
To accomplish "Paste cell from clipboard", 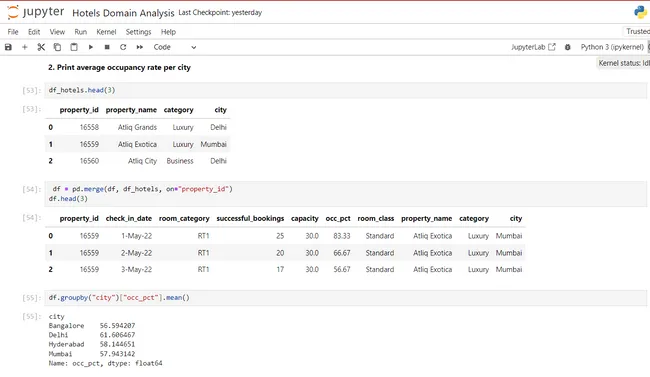I will 74,47.
